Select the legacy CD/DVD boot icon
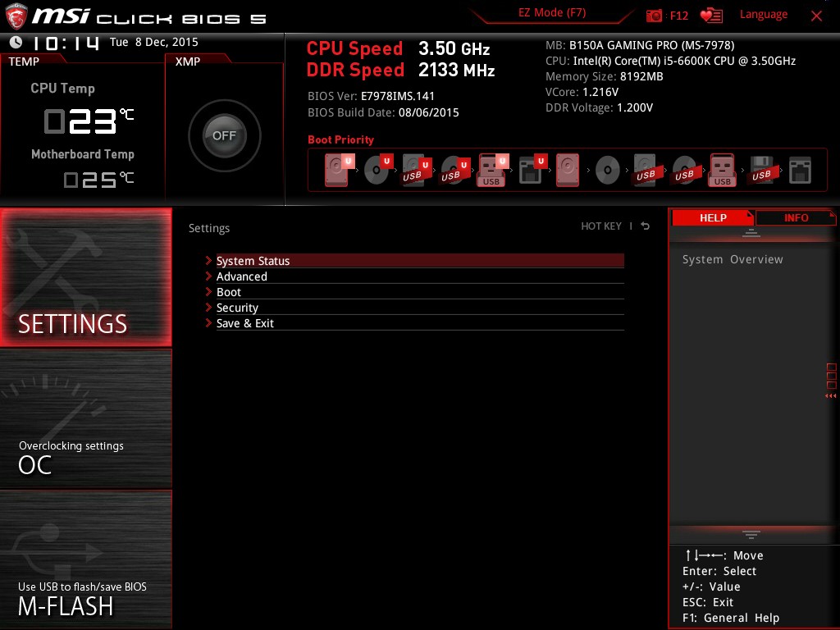 click(x=608, y=171)
